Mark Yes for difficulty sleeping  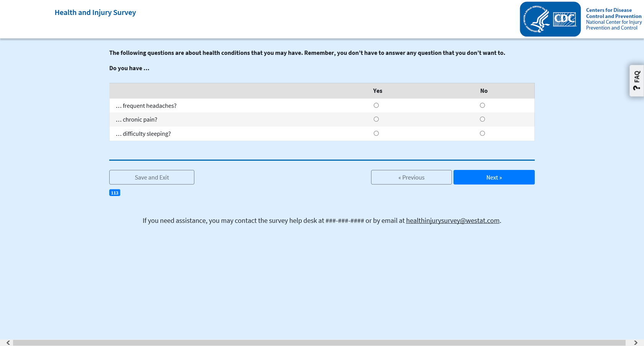[376, 133]
